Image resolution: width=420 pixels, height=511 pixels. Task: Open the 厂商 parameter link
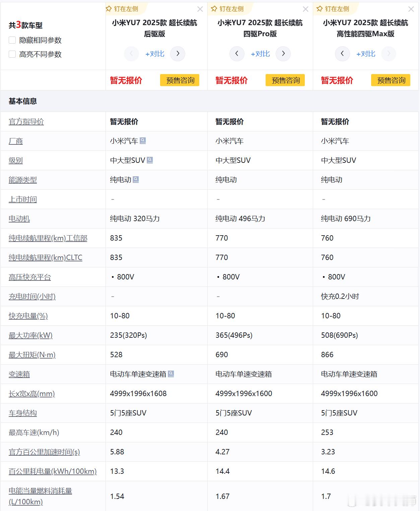point(16,141)
